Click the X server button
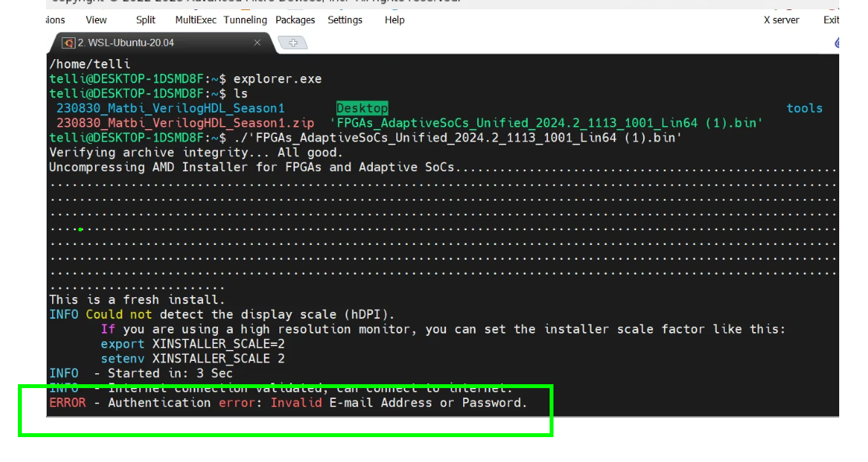 (781, 20)
